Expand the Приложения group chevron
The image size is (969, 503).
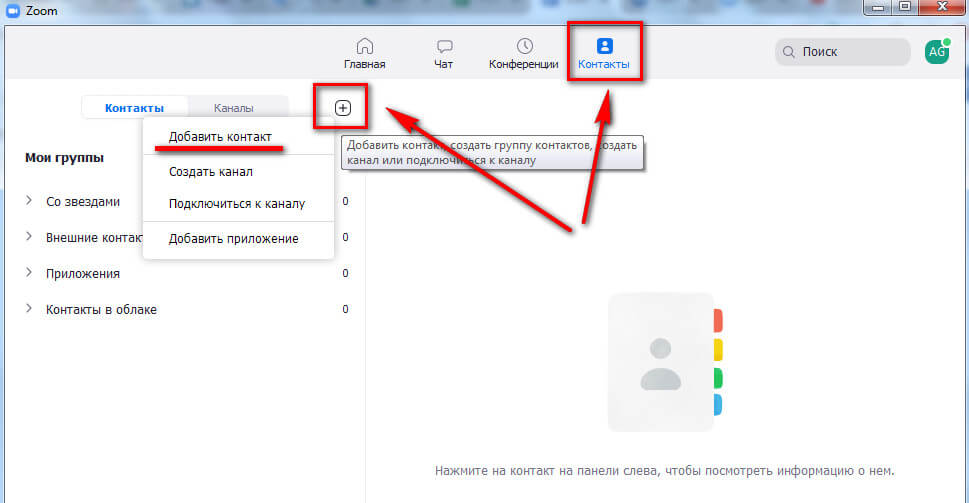click(x=29, y=273)
